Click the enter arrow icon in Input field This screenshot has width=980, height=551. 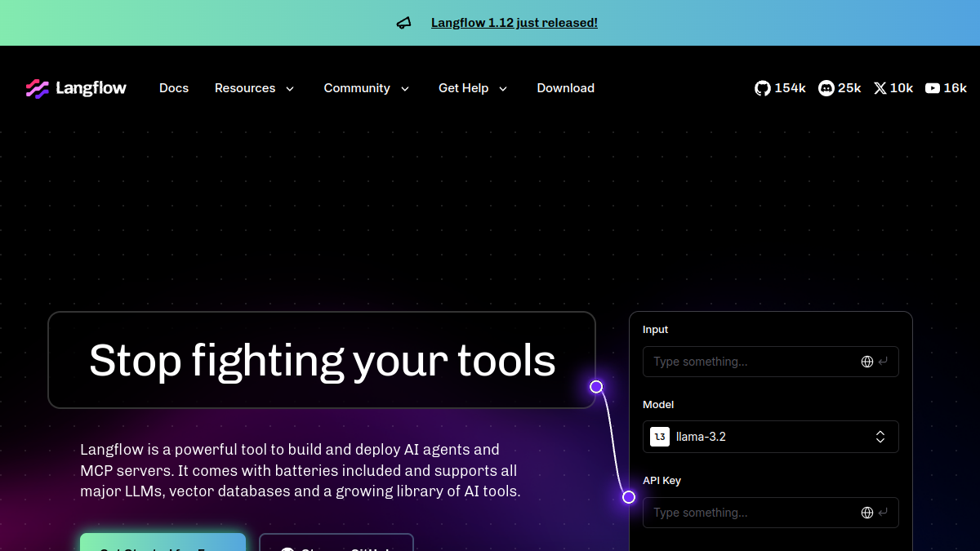[884, 362]
